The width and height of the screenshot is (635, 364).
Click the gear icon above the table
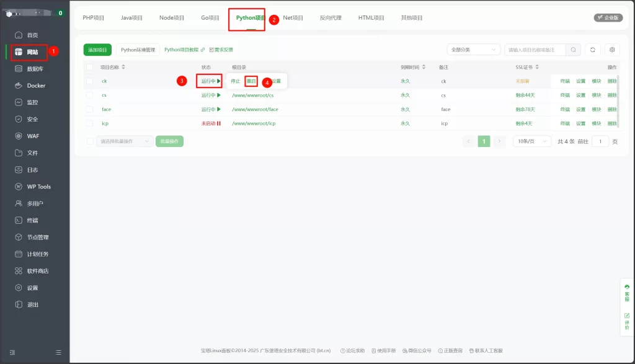(612, 50)
